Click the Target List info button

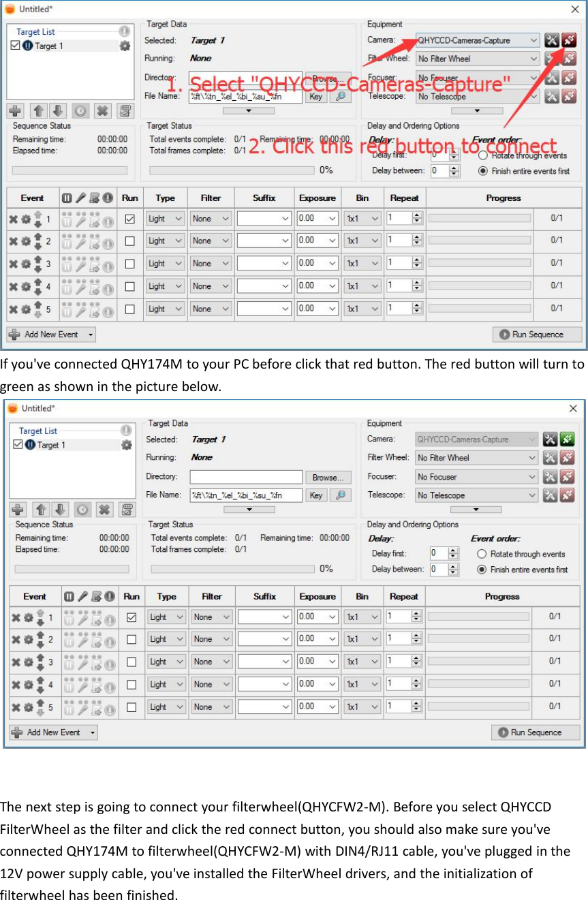pos(123,31)
